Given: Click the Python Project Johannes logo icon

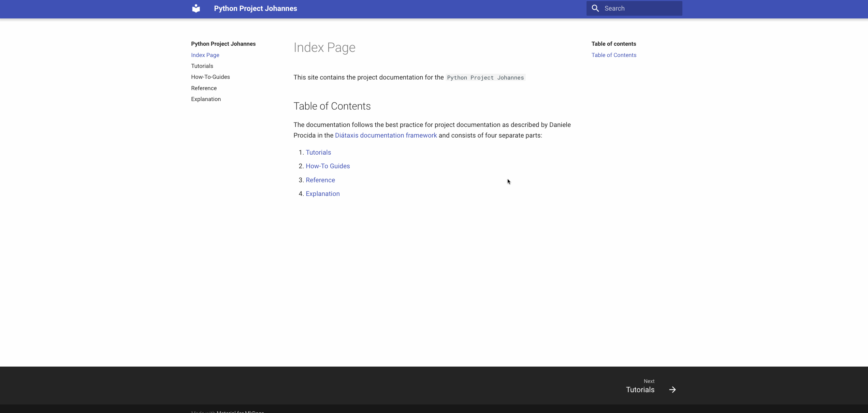Looking at the screenshot, I should pos(196,9).
